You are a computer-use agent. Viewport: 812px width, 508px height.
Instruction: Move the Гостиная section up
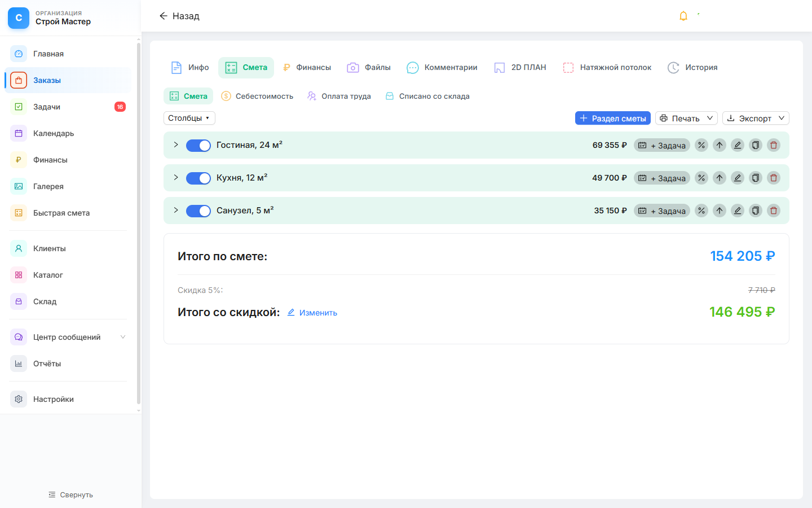[720, 145]
